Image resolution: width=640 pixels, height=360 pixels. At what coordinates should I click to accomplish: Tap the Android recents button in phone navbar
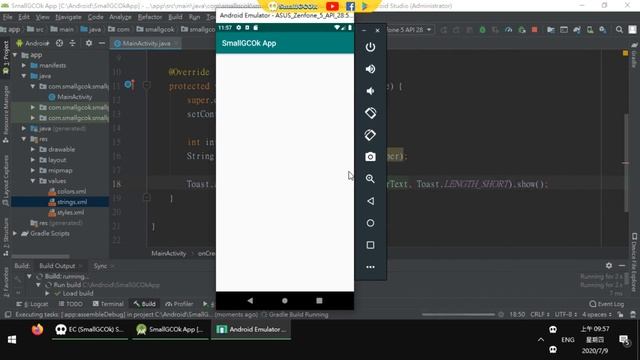pos(319,300)
